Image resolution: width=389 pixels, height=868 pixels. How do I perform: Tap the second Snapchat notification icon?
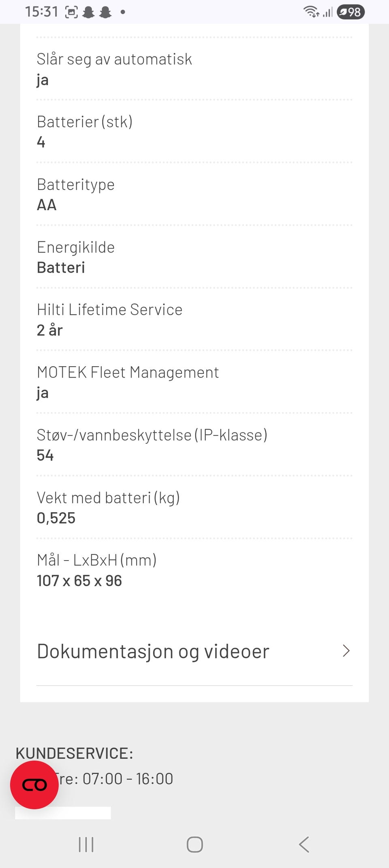click(x=105, y=13)
